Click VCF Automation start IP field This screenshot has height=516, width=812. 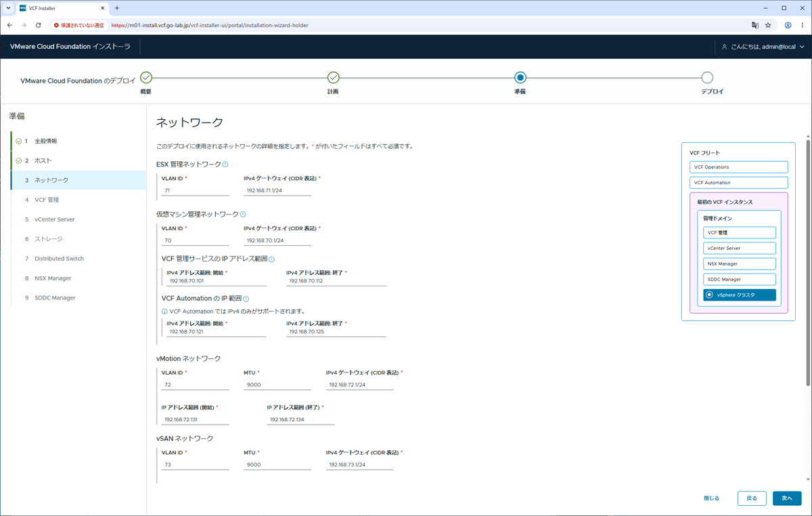pyautogui.click(x=216, y=332)
